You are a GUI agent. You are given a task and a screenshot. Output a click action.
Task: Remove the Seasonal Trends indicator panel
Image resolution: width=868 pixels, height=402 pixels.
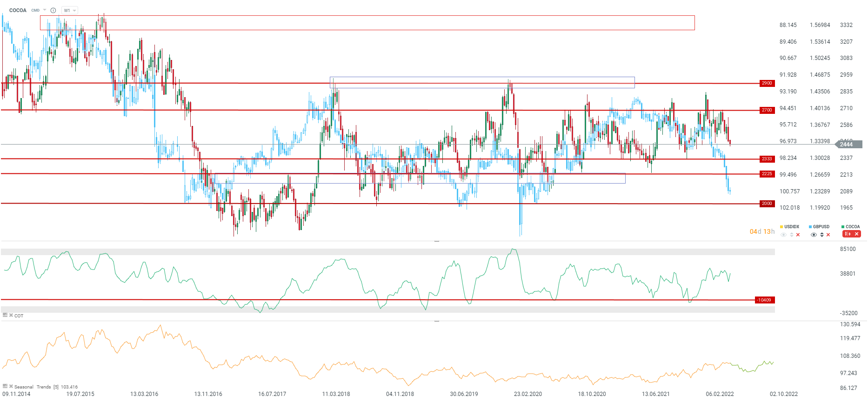[11, 386]
